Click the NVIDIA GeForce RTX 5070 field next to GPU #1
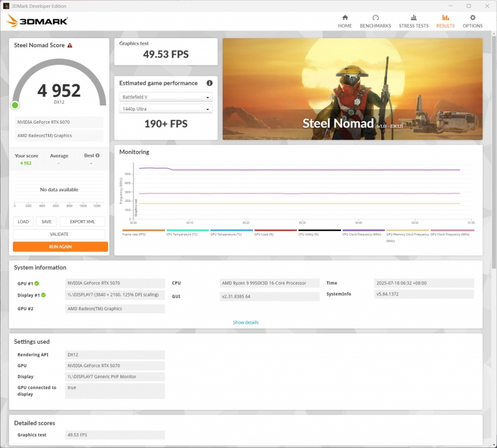Image resolution: width=497 pixels, height=448 pixels. coord(115,283)
